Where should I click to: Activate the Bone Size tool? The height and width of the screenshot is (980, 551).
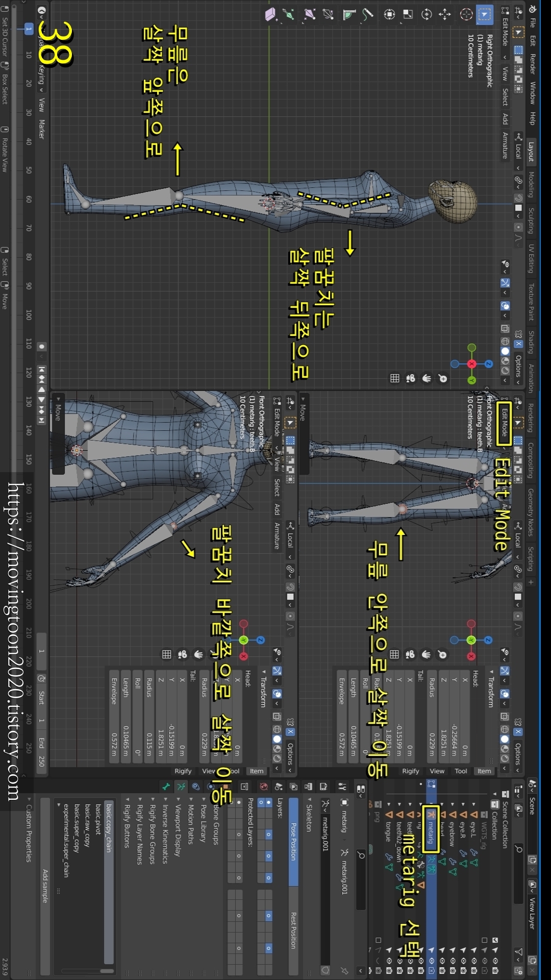(x=310, y=15)
